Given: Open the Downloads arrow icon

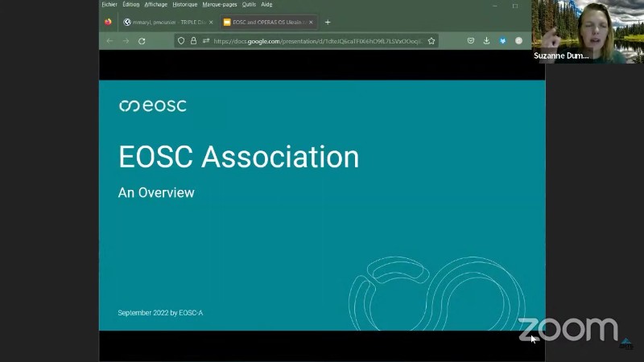Looking at the screenshot, I should [486, 41].
